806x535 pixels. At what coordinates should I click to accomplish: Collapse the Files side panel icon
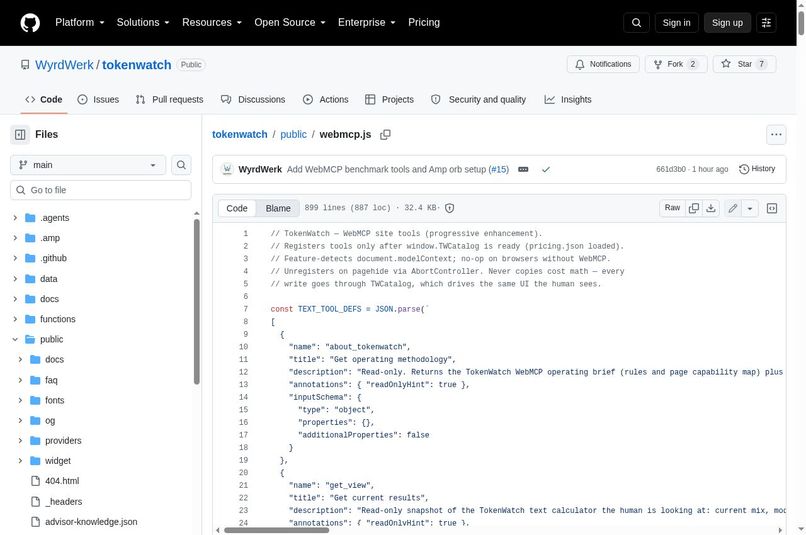[20, 135]
